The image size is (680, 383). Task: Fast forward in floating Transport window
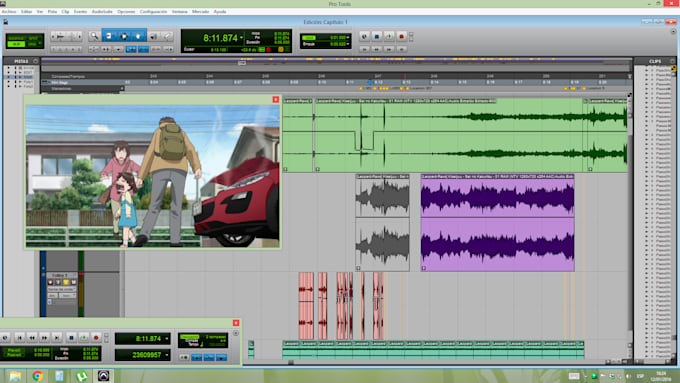[x=44, y=337]
